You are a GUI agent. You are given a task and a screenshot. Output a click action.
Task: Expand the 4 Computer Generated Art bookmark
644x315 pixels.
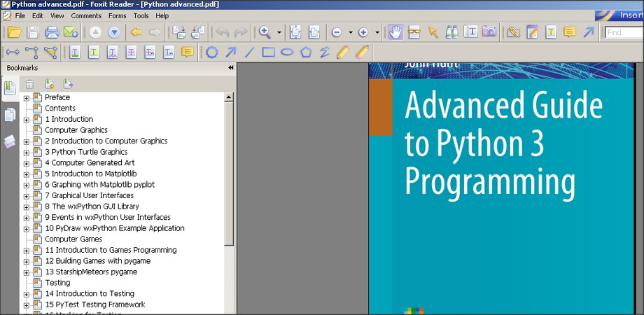[x=27, y=163]
